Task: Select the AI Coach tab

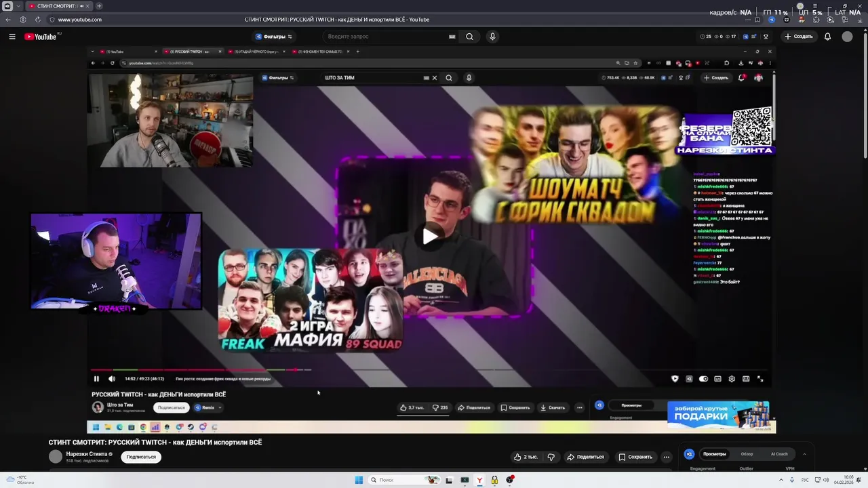Action: coord(779,454)
